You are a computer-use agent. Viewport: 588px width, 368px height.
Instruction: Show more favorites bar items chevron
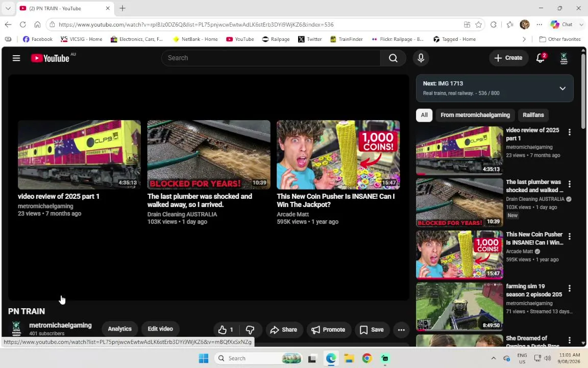pos(524,39)
